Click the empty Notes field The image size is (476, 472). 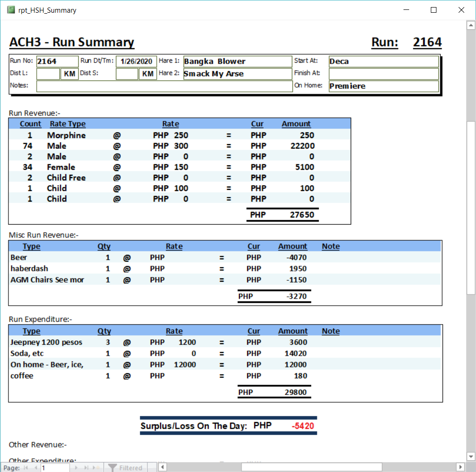(164, 86)
